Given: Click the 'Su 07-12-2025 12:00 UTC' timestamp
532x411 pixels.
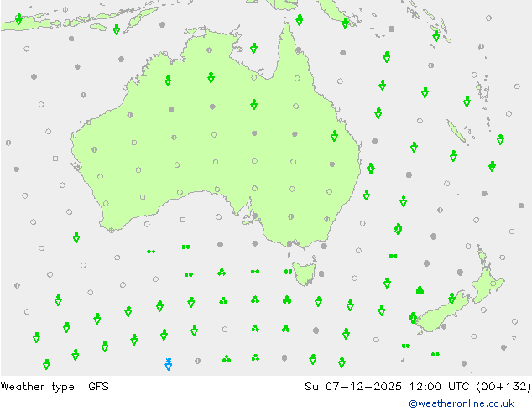Looking at the screenshot, I should (387, 387).
